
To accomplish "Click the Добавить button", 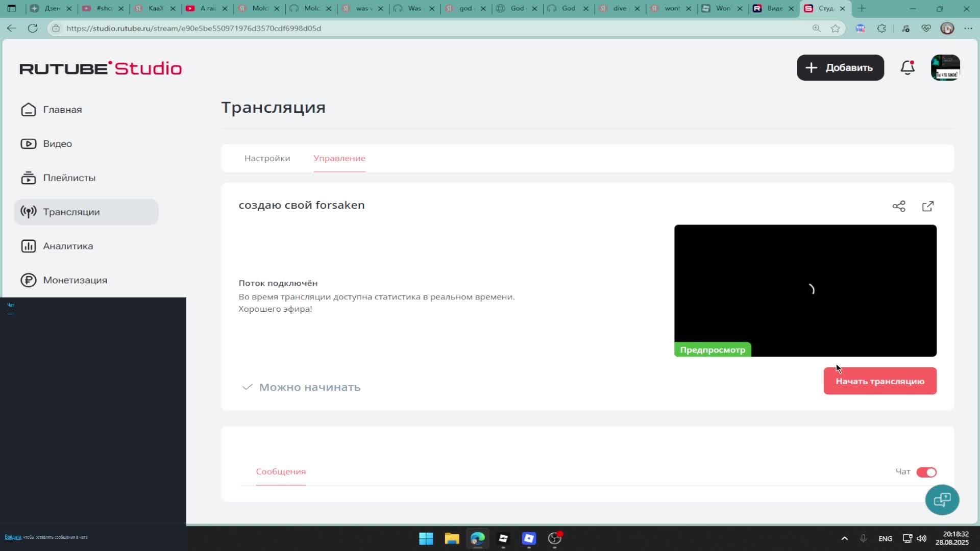I will pyautogui.click(x=840, y=67).
